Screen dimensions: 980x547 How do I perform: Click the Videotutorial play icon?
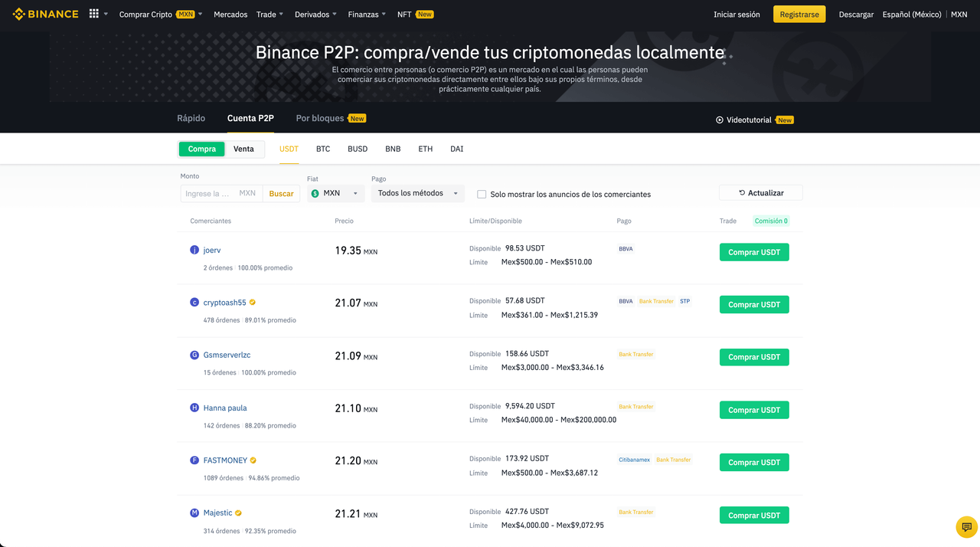pyautogui.click(x=720, y=120)
